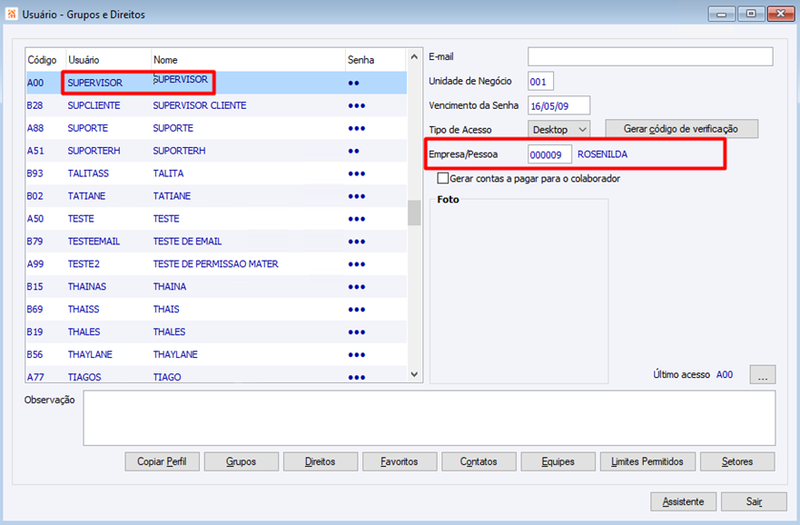Sort by the Nome column header
The width and height of the screenshot is (800, 525).
click(x=248, y=60)
